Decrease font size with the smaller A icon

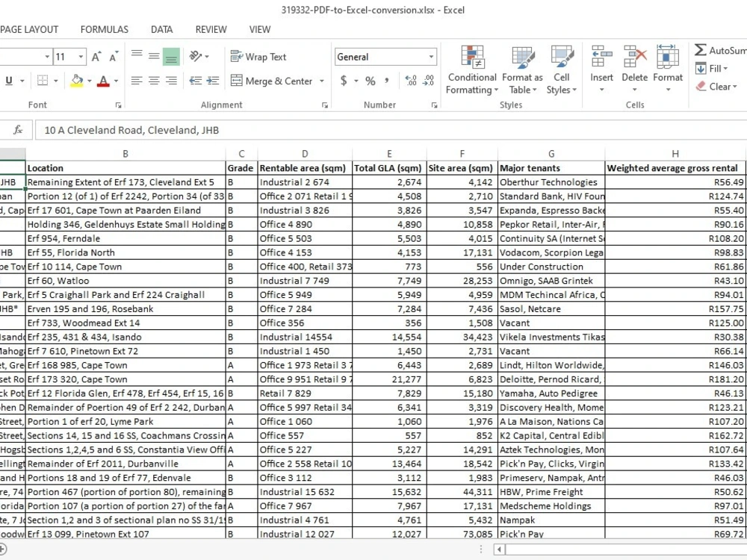pos(114,57)
